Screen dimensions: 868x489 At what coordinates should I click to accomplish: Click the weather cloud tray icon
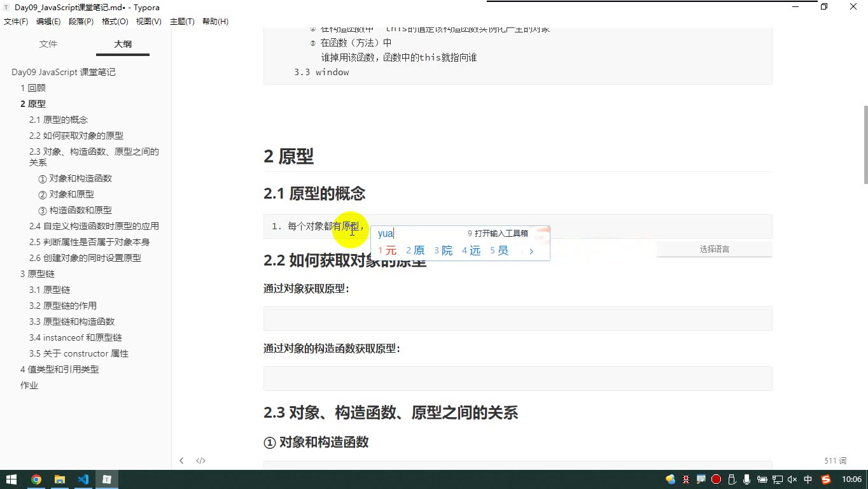pos(670,479)
